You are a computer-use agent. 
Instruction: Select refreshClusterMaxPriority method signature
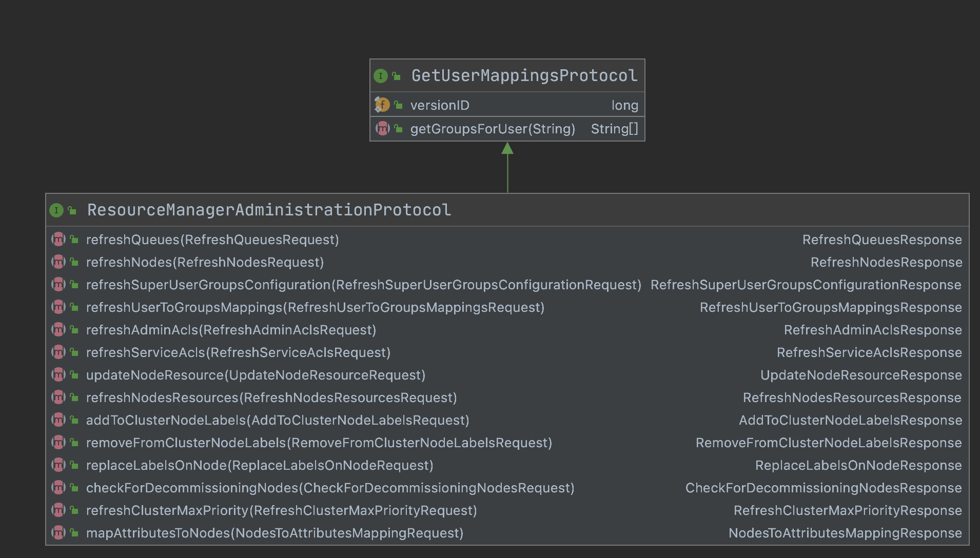coord(282,510)
